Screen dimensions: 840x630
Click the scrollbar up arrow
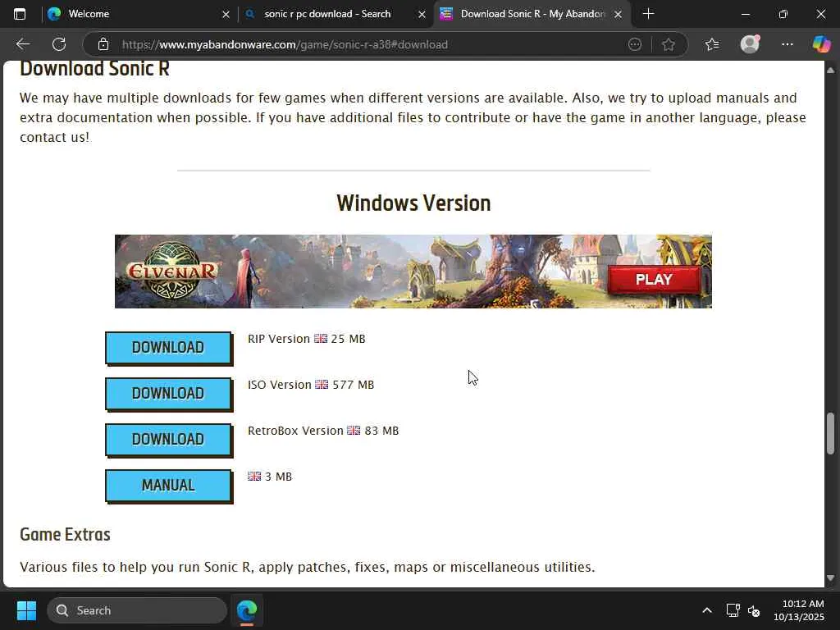(x=831, y=71)
